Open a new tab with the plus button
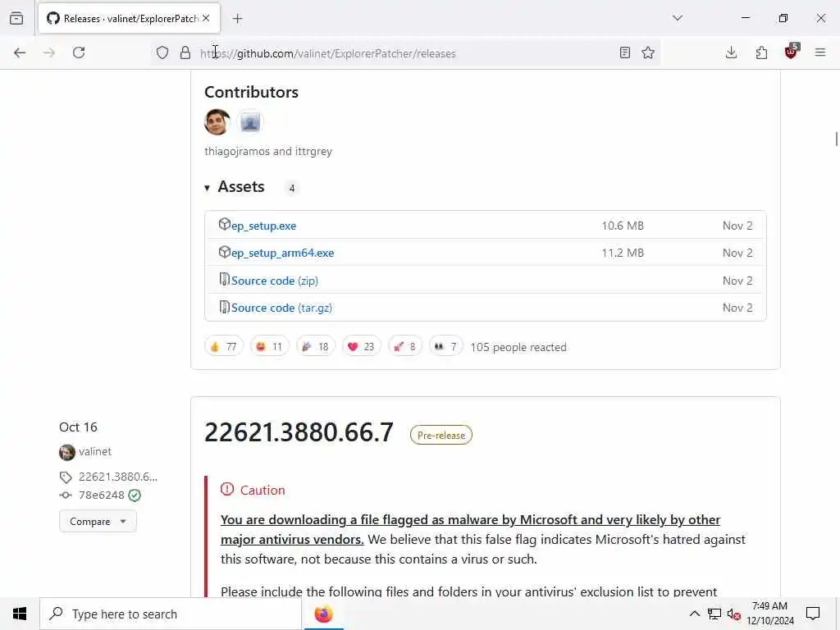 pos(237,19)
